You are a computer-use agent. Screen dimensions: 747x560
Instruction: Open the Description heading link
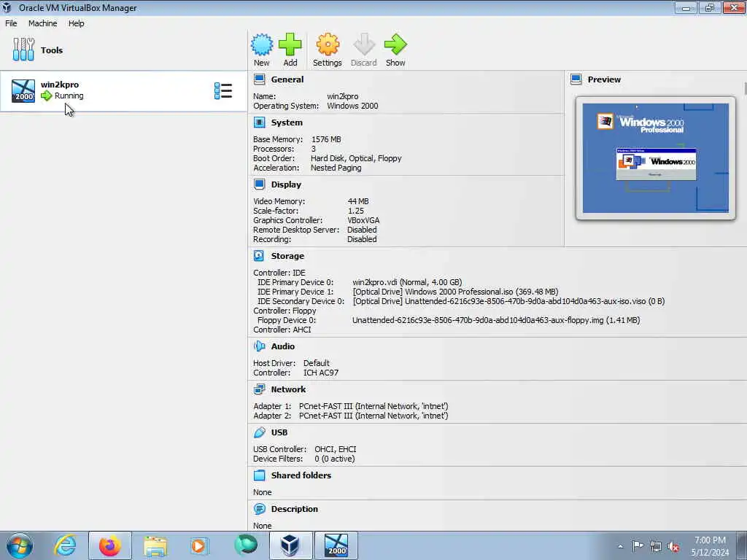295,508
